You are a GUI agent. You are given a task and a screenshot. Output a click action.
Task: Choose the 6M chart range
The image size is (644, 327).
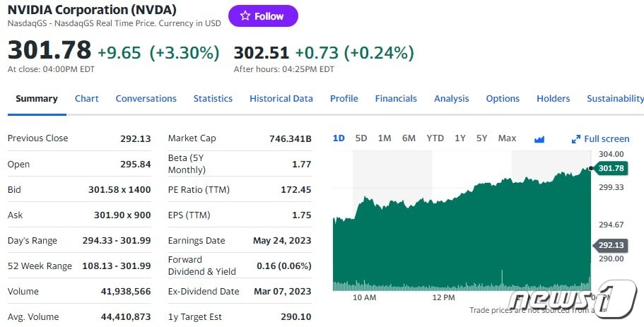409,138
